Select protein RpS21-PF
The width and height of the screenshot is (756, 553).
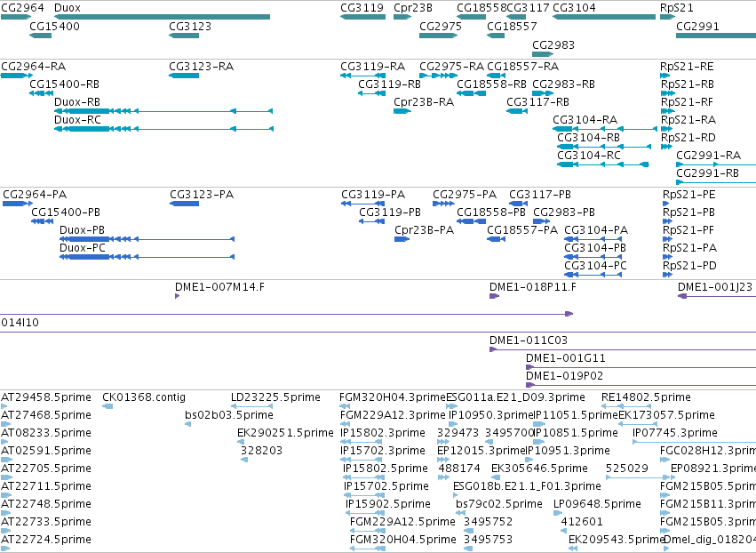coord(688,230)
